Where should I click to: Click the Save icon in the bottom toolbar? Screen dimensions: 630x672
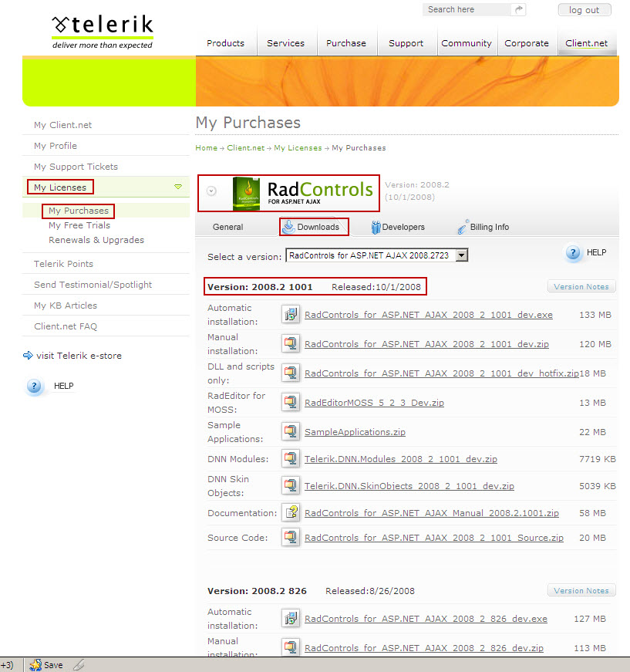coord(35,665)
